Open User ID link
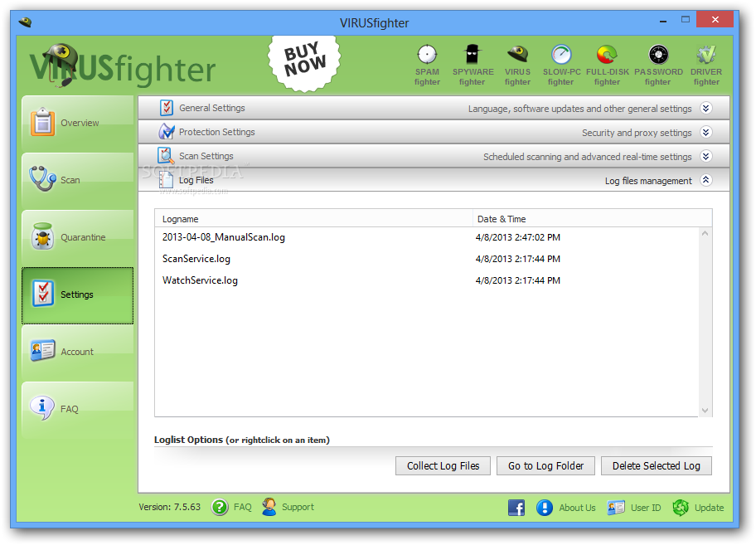Image resolution: width=756 pixels, height=545 pixels. [x=646, y=508]
